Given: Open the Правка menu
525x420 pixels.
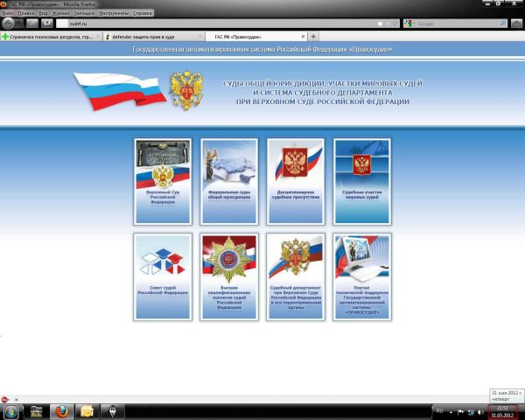Looking at the screenshot, I should click(x=25, y=13).
